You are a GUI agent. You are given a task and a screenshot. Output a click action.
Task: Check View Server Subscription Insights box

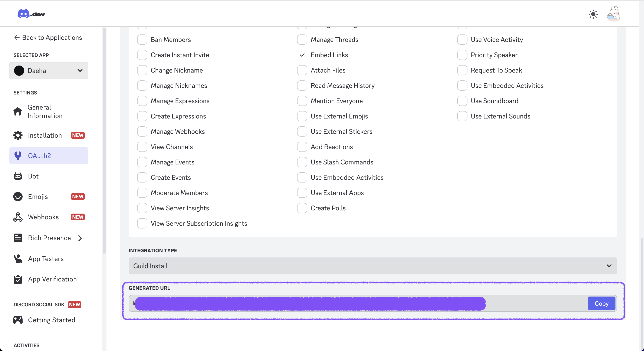click(x=142, y=223)
